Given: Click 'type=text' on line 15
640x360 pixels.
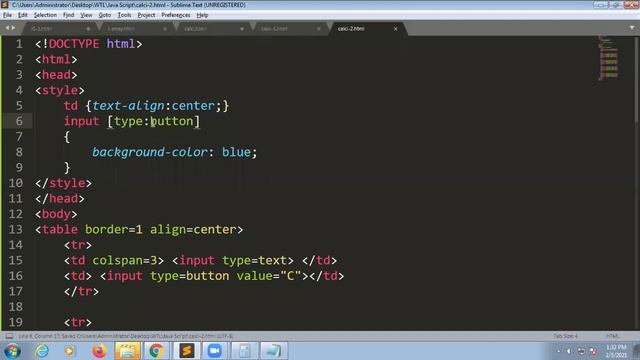Looking at the screenshot, I should [254, 260].
